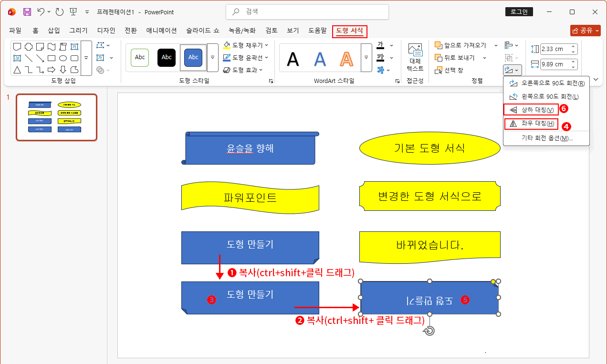The image size is (607, 364).
Task: Click the Redo icon in Quick Access Toolbar
Action: tap(59, 12)
